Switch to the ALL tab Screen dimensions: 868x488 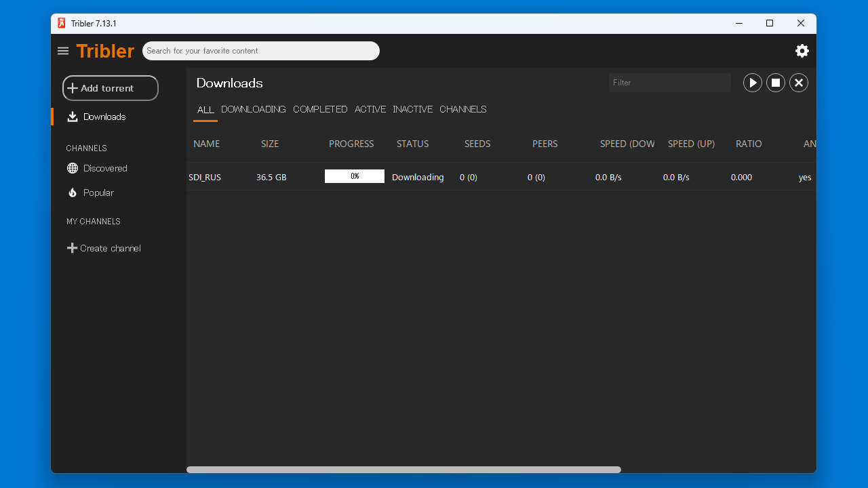pos(205,110)
